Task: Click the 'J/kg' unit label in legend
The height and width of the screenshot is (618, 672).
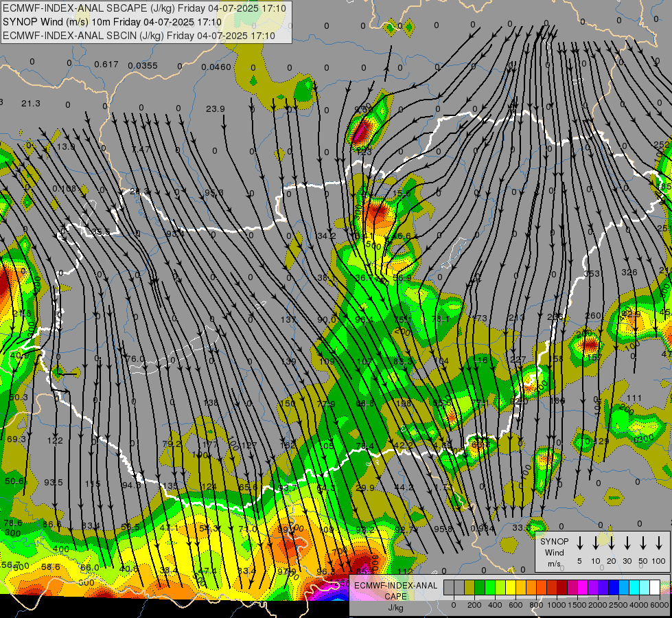Action: 395,608
